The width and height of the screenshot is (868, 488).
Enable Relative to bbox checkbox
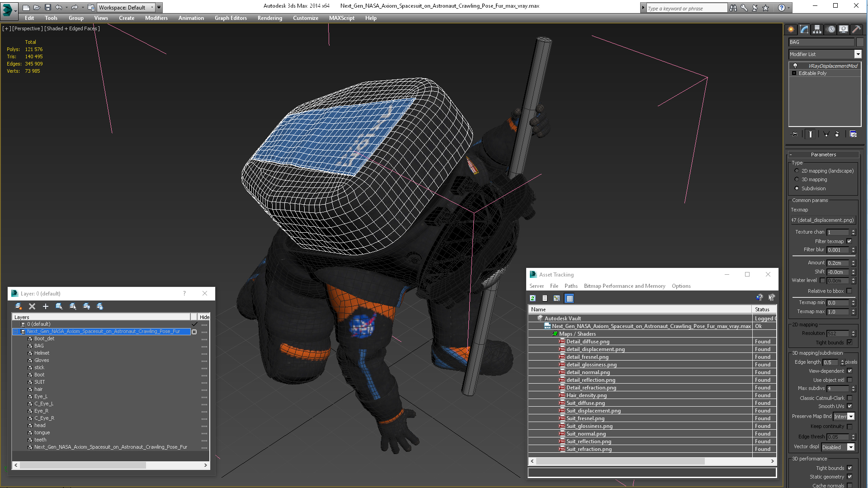(x=849, y=291)
